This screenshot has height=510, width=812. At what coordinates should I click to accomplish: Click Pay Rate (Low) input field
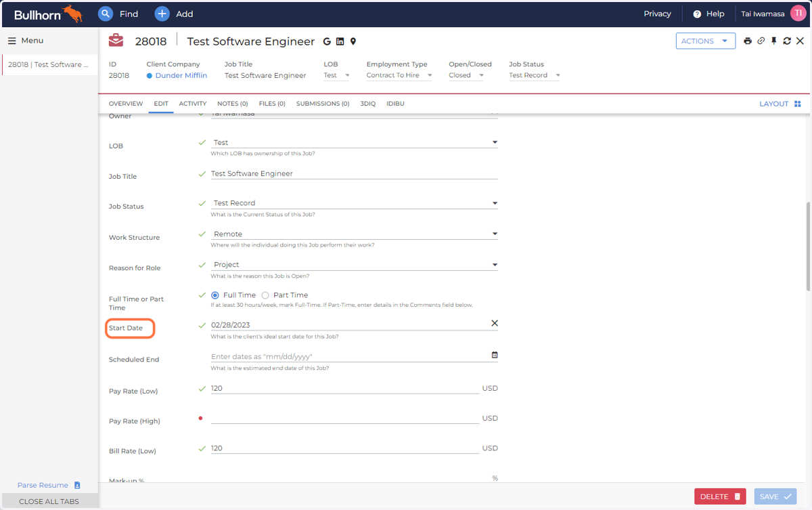click(345, 388)
